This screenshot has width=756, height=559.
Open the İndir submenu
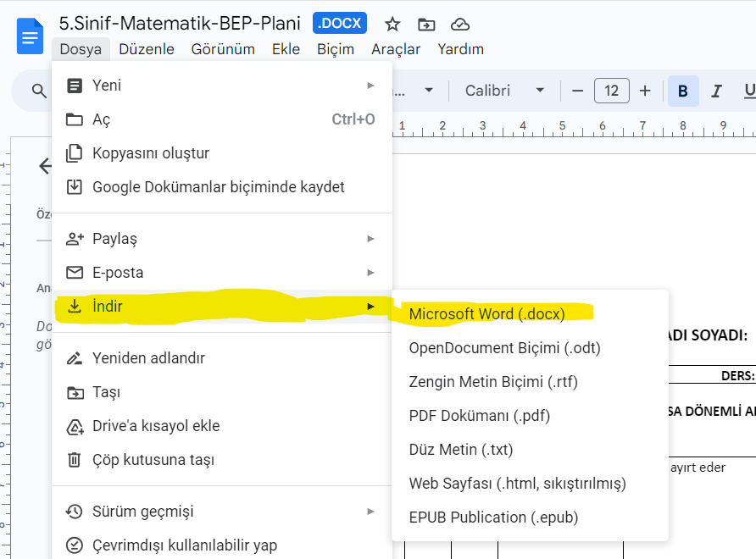222,306
